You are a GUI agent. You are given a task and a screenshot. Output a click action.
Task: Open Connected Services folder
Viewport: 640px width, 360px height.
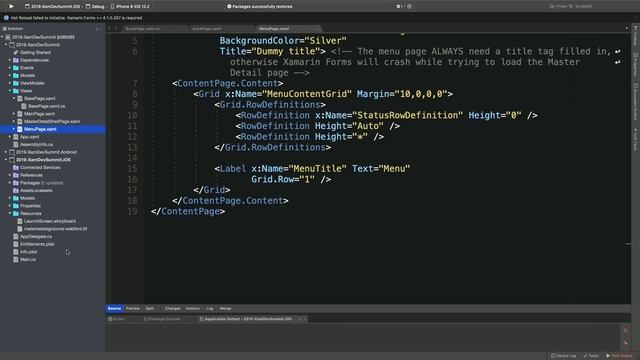coord(40,168)
